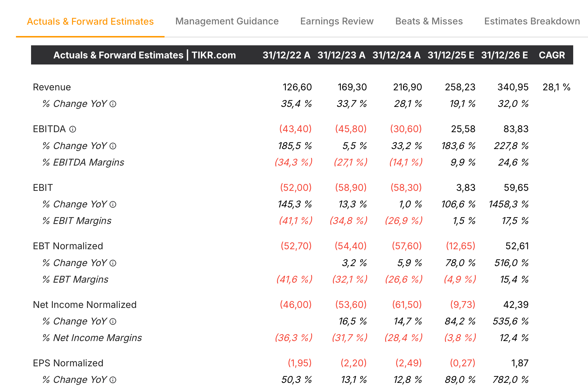Click the Revenue row label
The image size is (588, 391).
(x=52, y=87)
